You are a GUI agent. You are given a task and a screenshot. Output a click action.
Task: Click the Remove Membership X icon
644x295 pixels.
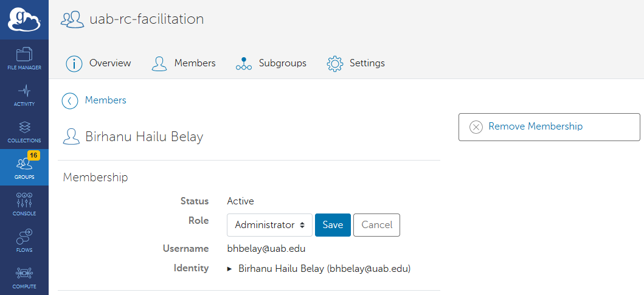coord(476,127)
